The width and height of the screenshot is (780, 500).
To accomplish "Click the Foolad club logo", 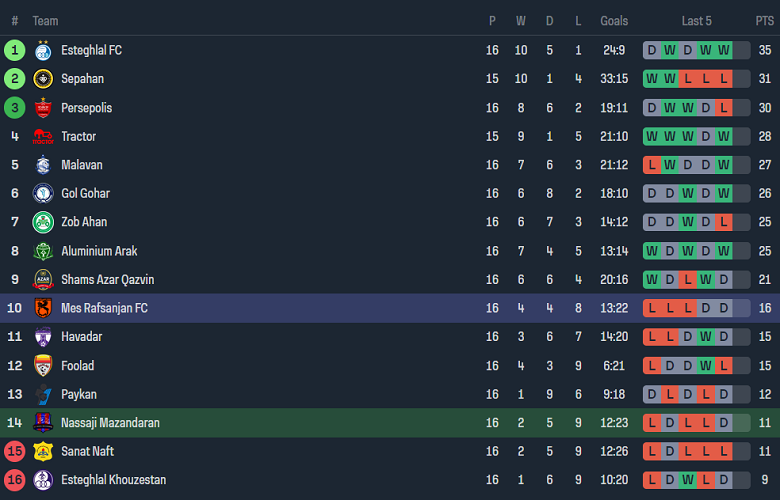I will [x=43, y=365].
